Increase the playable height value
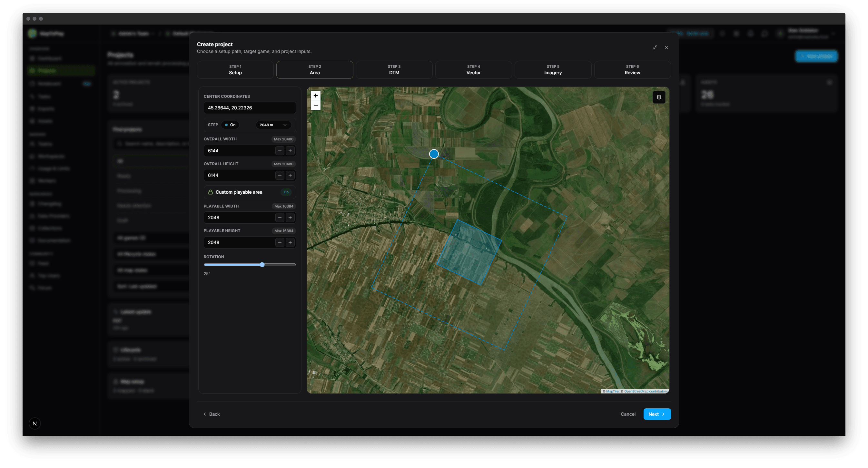This screenshot has width=868, height=468. click(290, 242)
